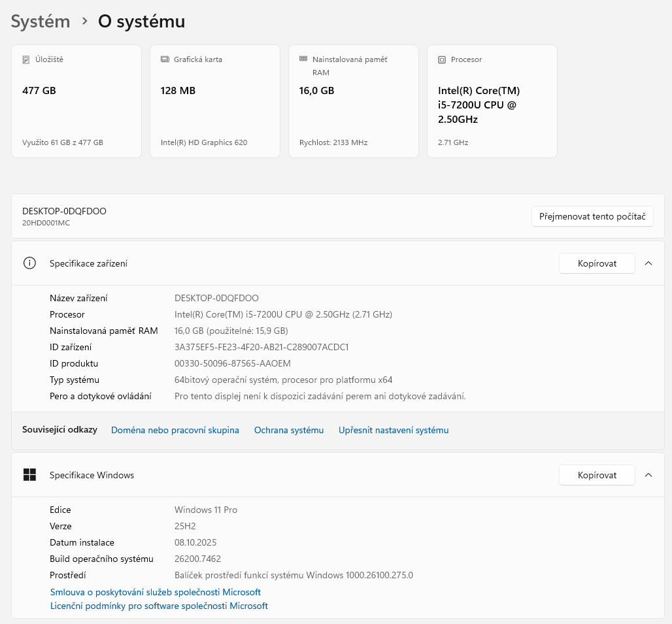
Task: Open the Ochrana systému link
Action: click(288, 430)
